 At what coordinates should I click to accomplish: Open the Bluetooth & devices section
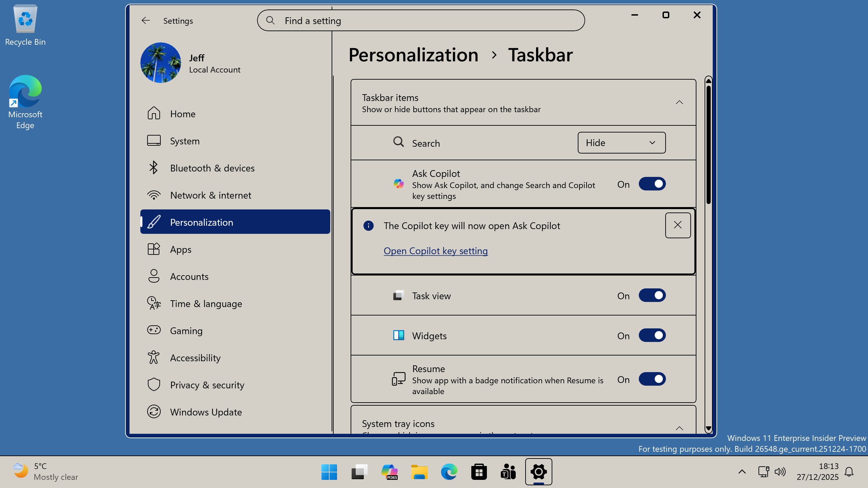point(212,168)
